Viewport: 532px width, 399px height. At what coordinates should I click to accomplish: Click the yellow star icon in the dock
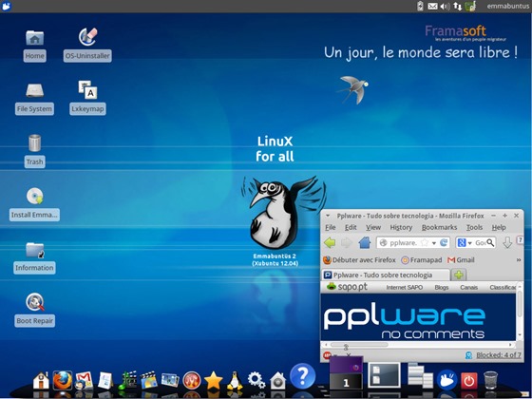coord(213,381)
